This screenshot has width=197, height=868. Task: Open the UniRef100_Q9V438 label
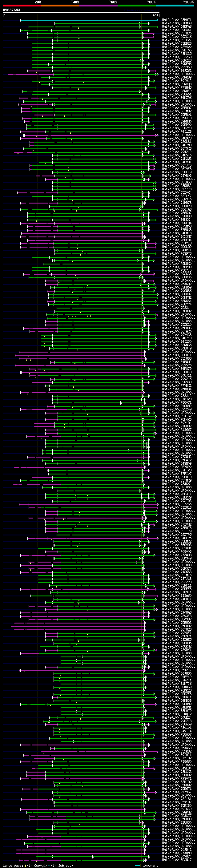tap(177, 335)
